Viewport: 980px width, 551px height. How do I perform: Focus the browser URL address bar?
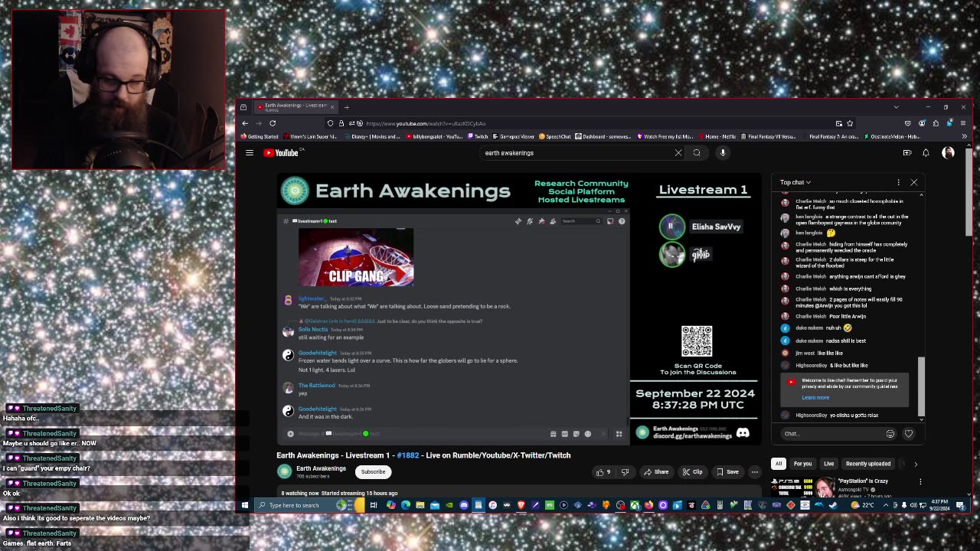[590, 123]
